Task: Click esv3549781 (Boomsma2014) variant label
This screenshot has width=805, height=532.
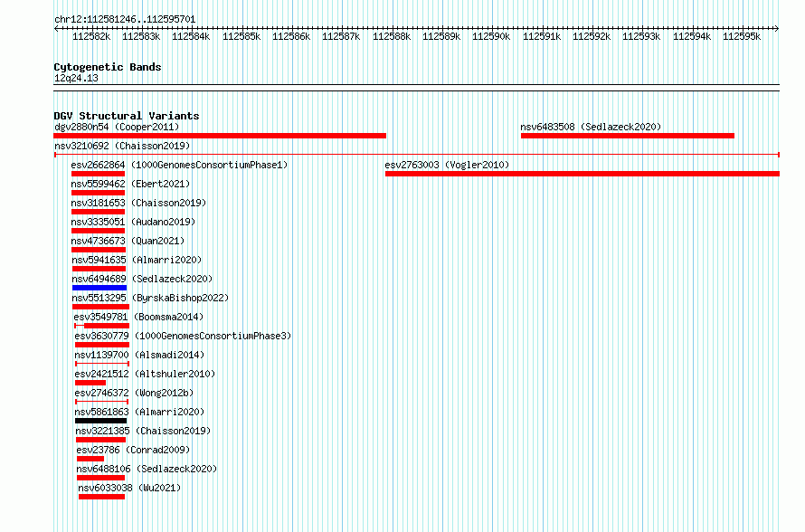Action: point(138,317)
